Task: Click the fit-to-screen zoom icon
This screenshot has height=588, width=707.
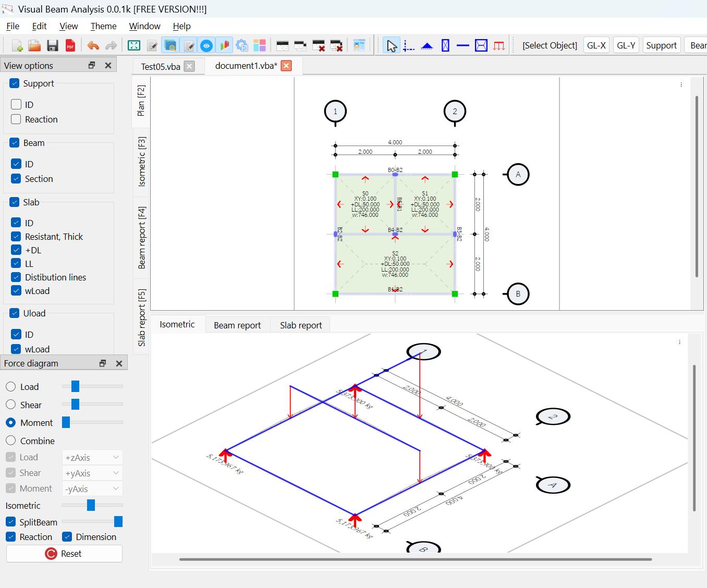Action: coord(134,46)
